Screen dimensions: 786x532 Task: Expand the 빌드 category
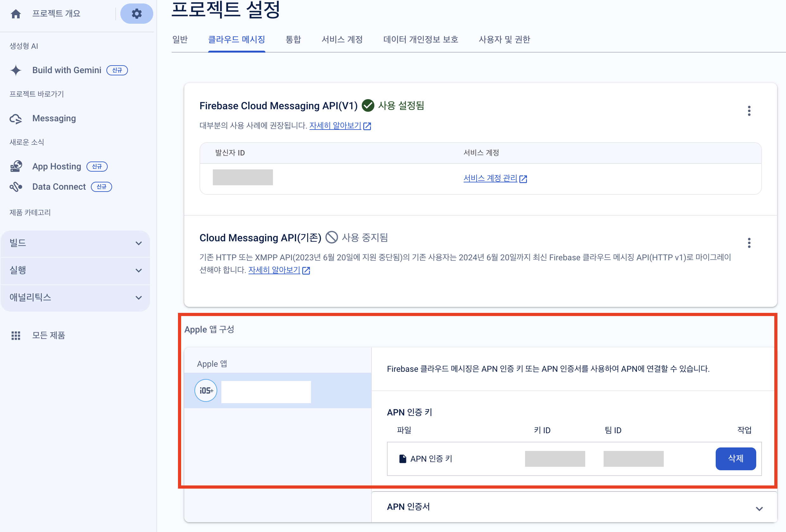click(138, 243)
